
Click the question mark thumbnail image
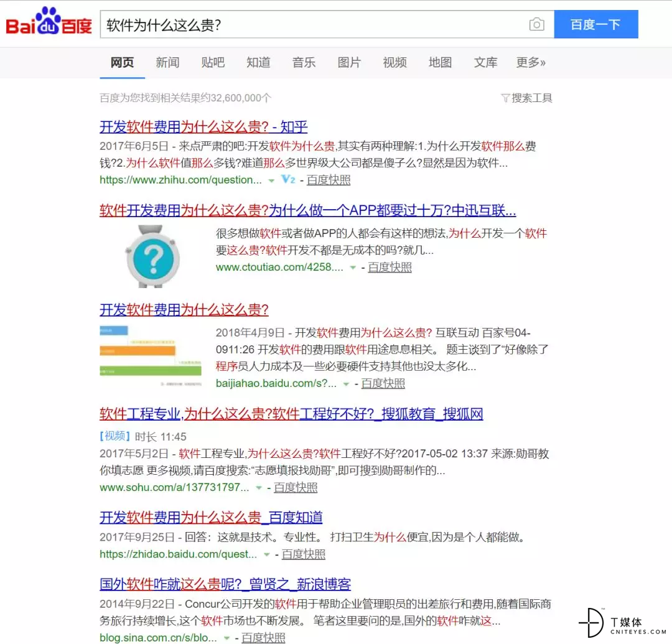(152, 256)
